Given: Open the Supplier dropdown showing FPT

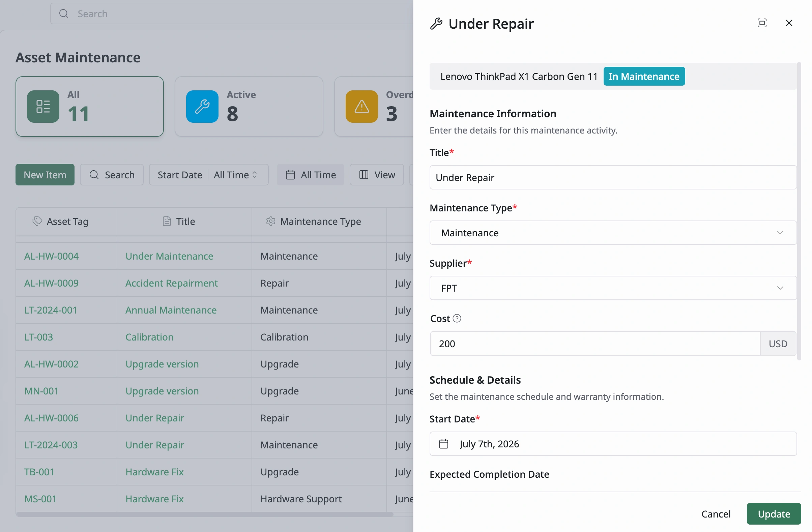Looking at the screenshot, I should pos(613,288).
